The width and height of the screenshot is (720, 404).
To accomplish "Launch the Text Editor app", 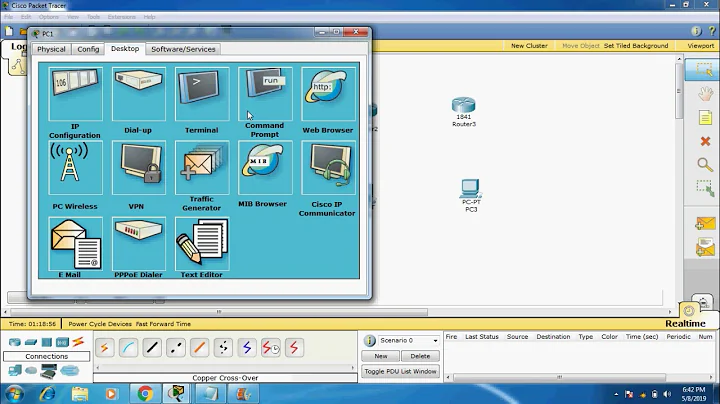I will [x=202, y=244].
